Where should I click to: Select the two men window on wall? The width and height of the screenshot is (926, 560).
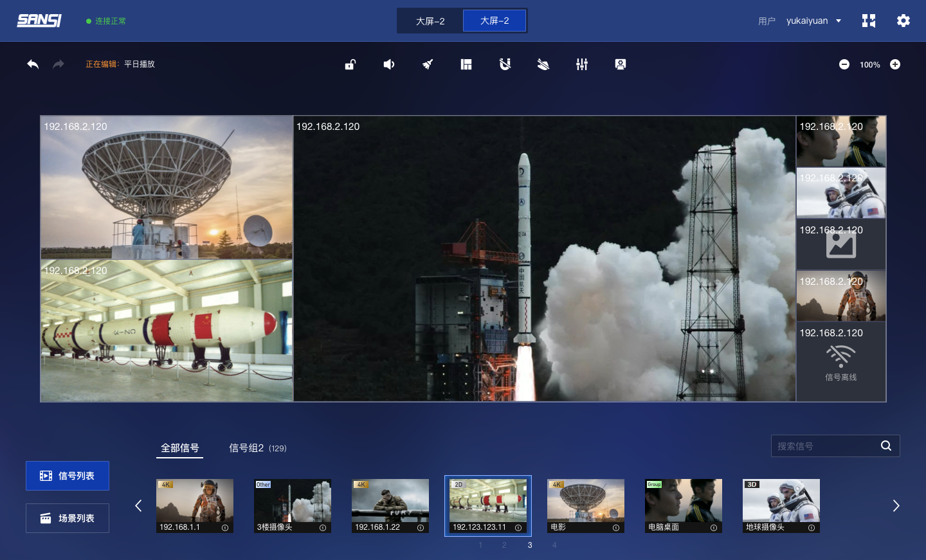[841, 141]
